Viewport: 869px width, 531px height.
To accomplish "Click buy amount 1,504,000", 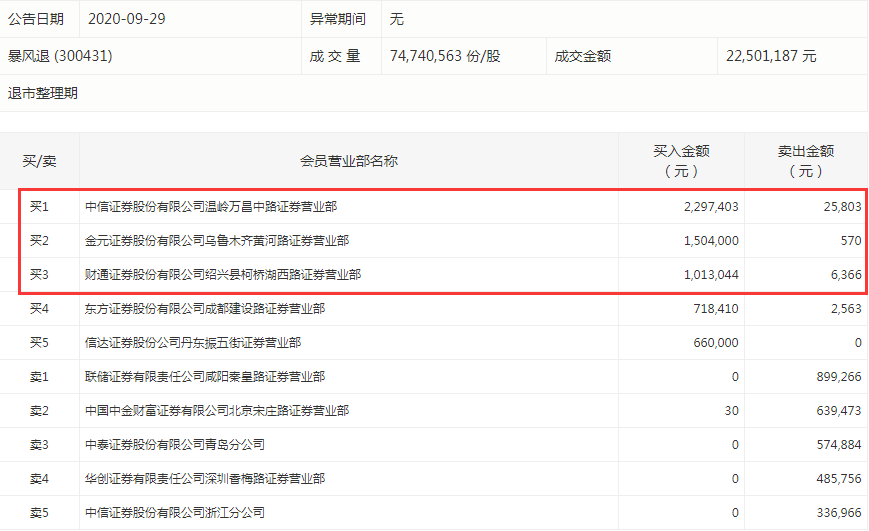I will coord(711,241).
